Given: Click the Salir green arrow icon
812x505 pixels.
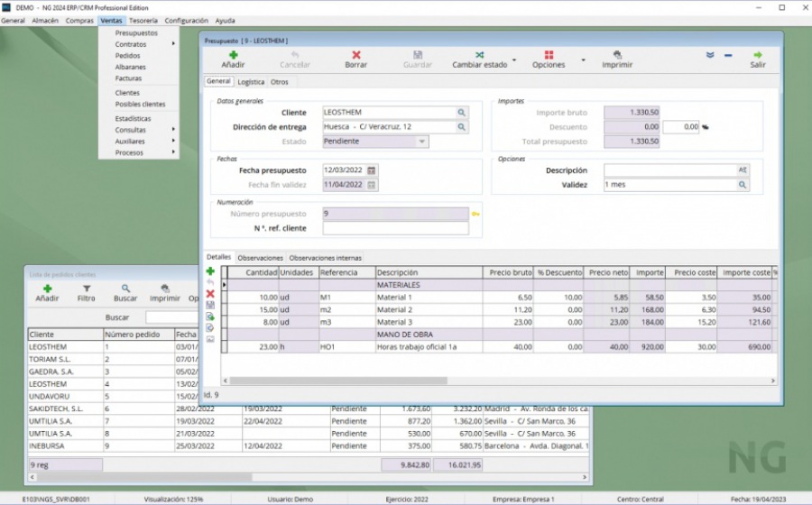Looking at the screenshot, I should [x=758, y=55].
